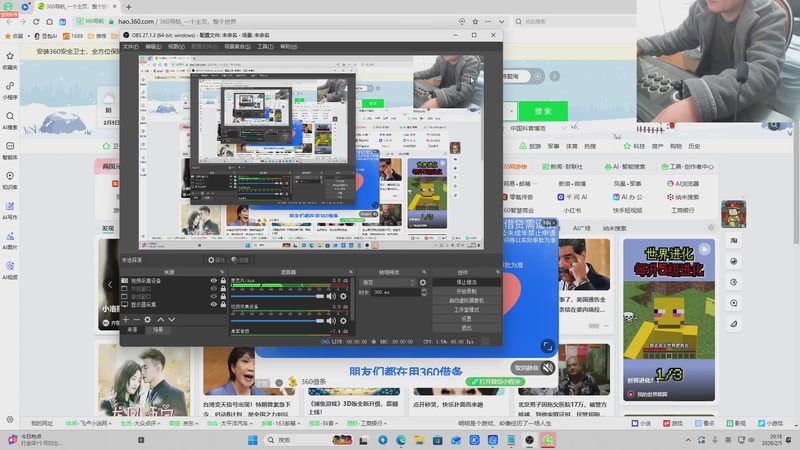Click the browser address bar hao.360.com

(265, 21)
